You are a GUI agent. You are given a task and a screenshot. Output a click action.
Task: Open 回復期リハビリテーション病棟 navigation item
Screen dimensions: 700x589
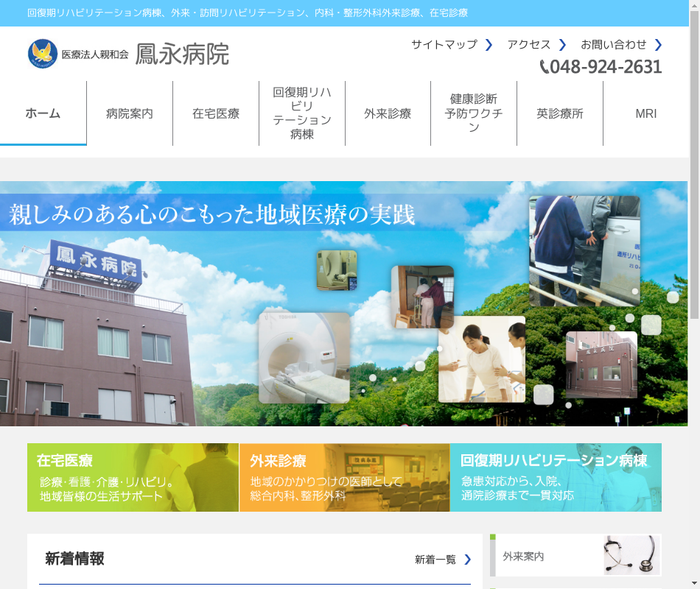pyautogui.click(x=302, y=113)
